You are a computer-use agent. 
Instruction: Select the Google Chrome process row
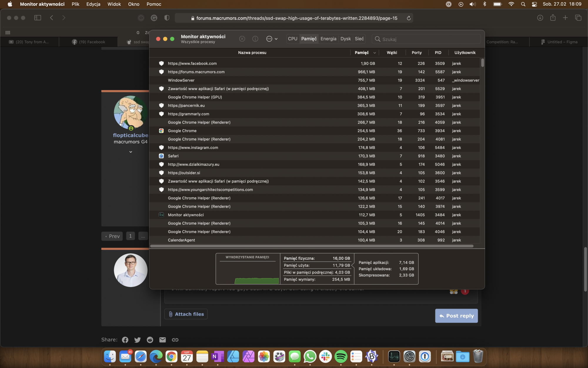pyautogui.click(x=182, y=131)
